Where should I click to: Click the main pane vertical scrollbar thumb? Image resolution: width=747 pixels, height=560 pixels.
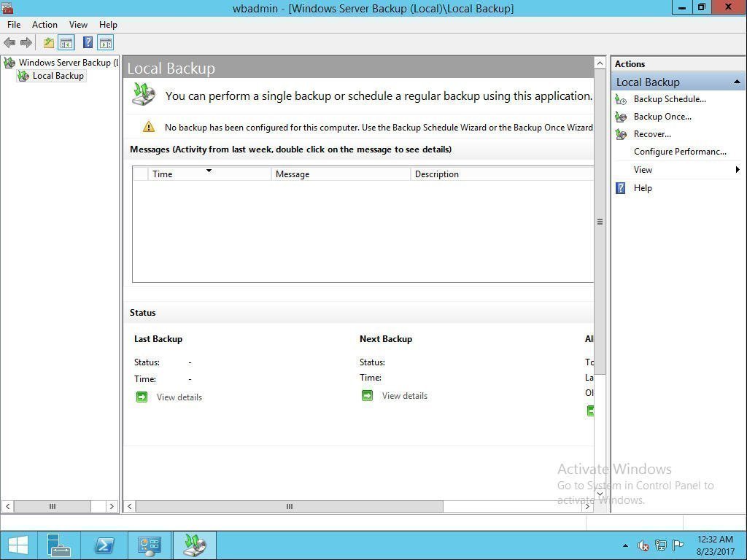click(x=600, y=222)
